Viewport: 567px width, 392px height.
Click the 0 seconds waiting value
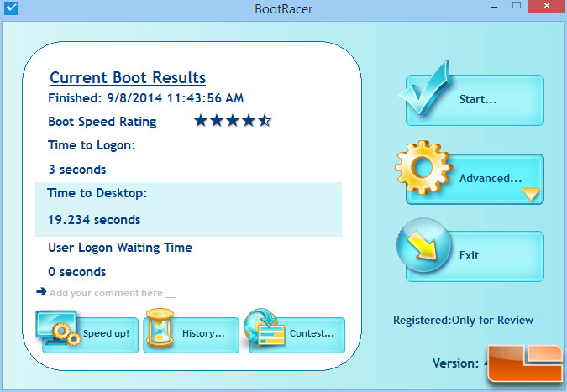pos(77,272)
